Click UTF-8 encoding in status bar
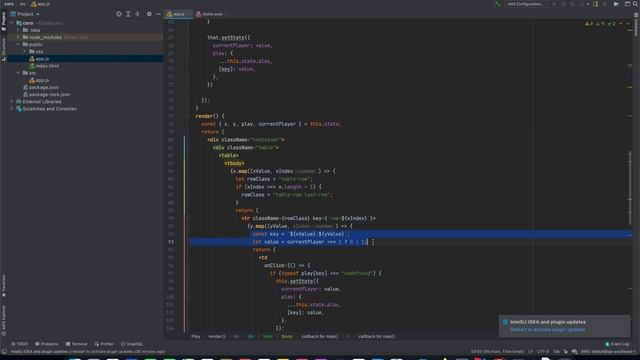Viewport: 640px width, 360px height. tap(543, 351)
